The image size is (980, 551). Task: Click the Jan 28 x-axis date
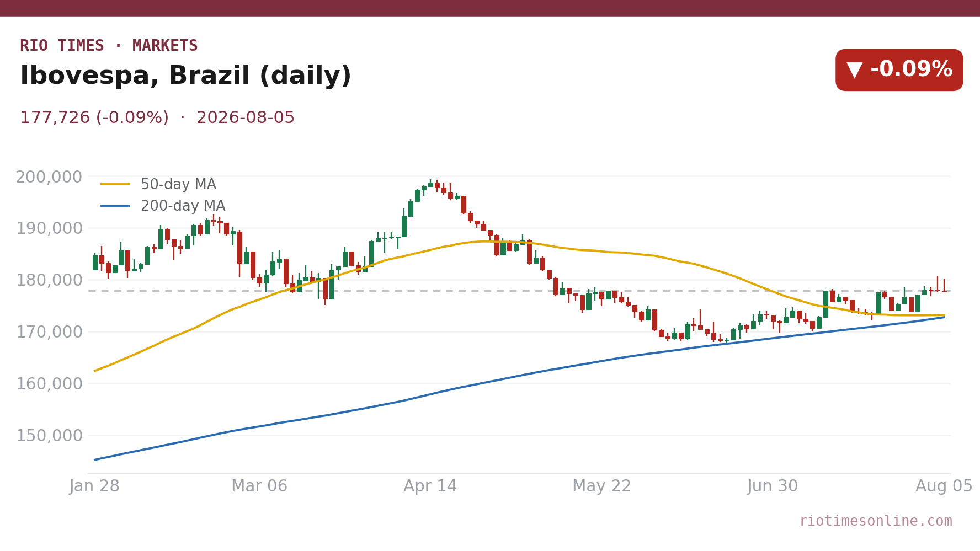[94, 486]
